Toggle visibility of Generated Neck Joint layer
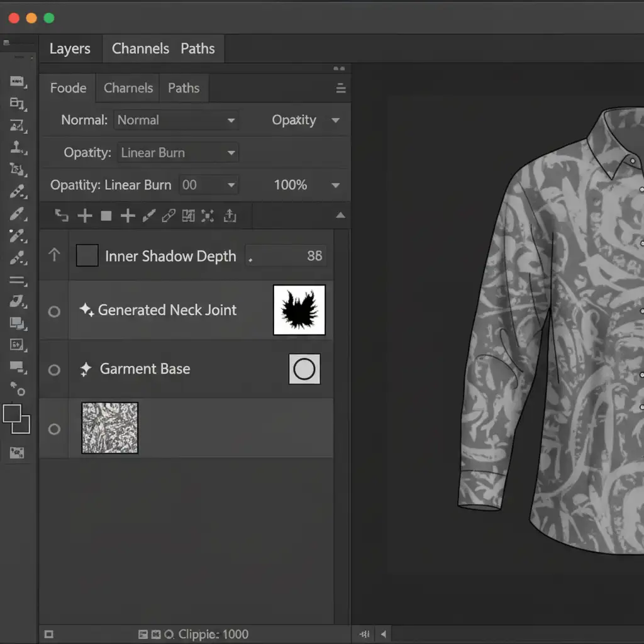 55,311
